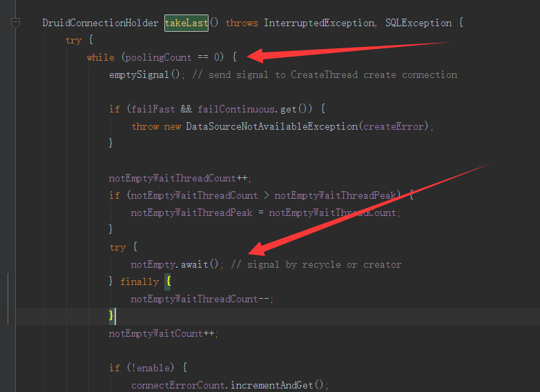Click the notEmpty.await() call
This screenshot has width=540, height=392.
coord(175,264)
